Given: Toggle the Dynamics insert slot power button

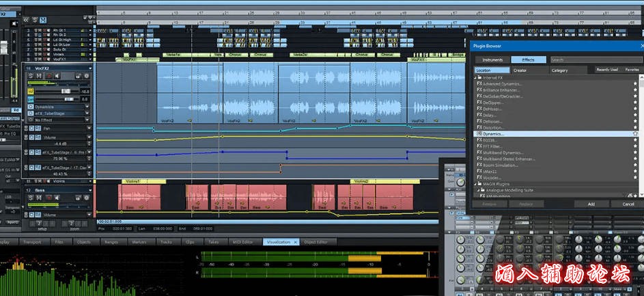Looking at the screenshot, I should 31,107.
